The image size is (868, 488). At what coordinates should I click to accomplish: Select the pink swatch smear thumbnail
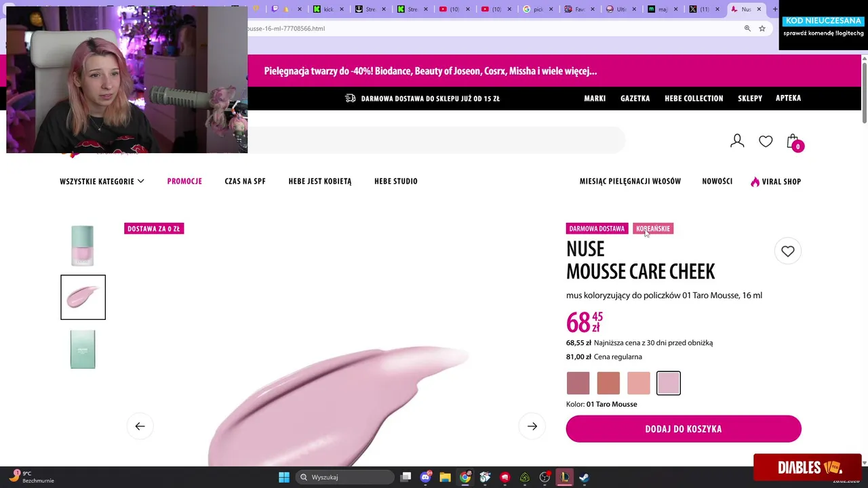click(x=83, y=297)
